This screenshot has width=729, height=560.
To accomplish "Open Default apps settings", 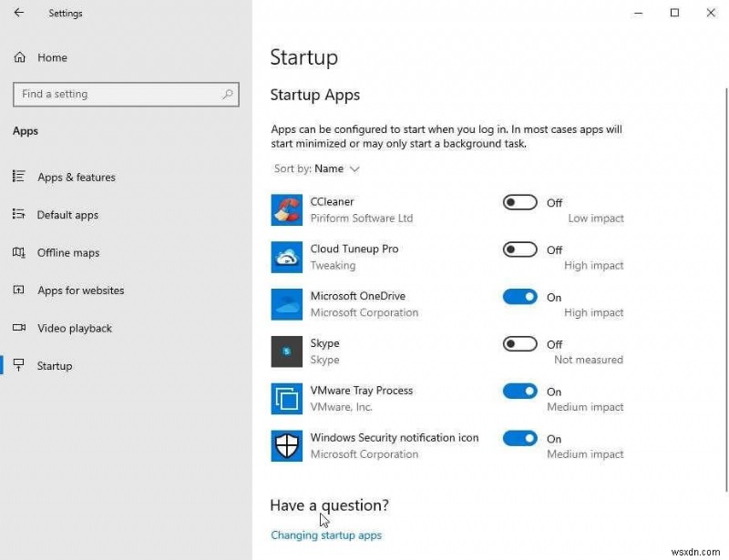I will pos(68,215).
